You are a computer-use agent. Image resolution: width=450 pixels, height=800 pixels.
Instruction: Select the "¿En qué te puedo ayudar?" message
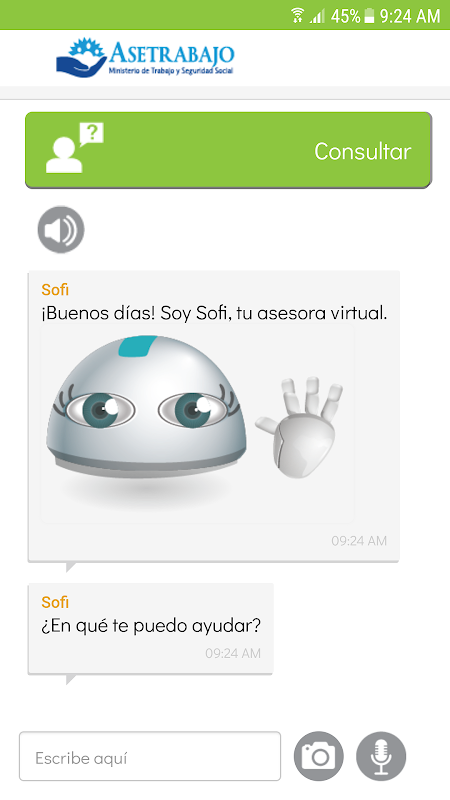151,625
